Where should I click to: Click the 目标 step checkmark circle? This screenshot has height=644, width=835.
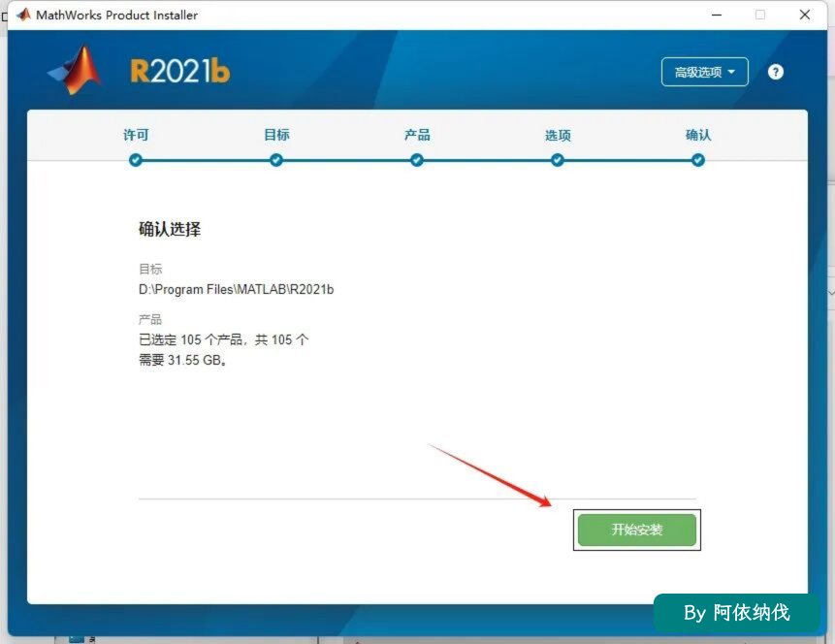[276, 160]
